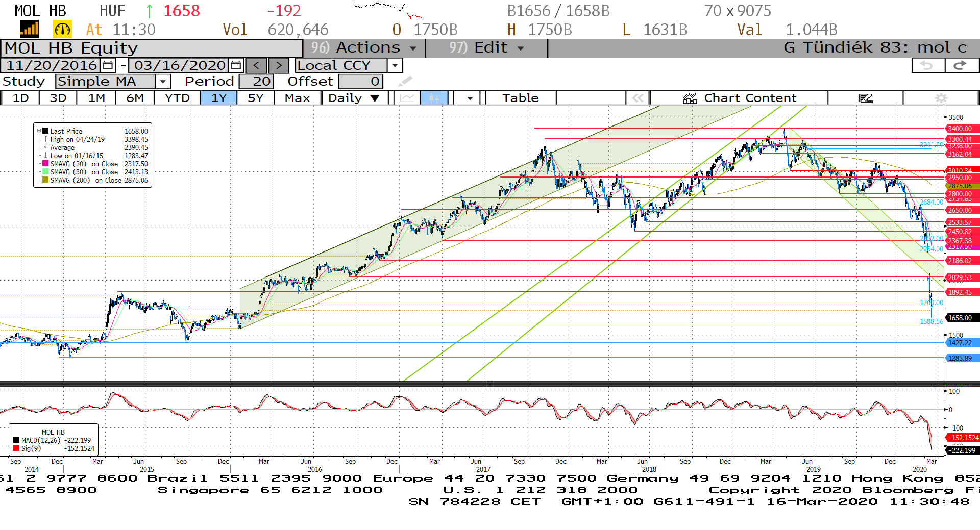Open the Daily periodicity dropdown
This screenshot has width=980, height=530.
pyautogui.click(x=354, y=98)
